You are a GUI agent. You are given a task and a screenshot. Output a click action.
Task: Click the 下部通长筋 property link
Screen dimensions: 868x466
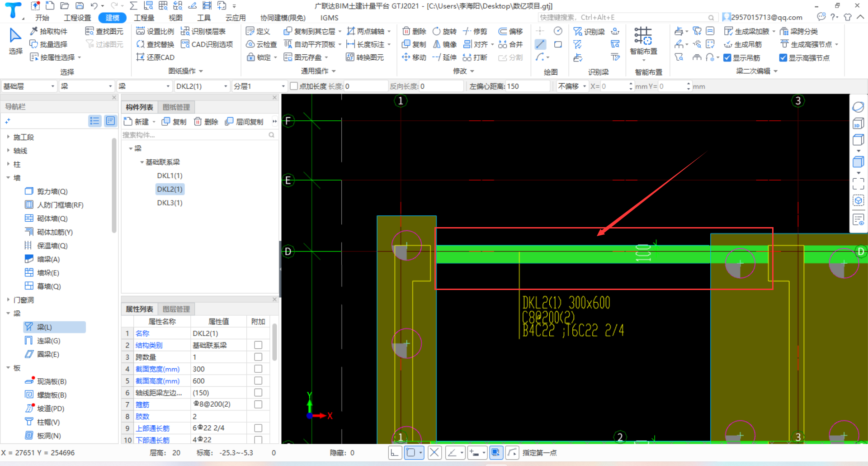tap(152, 440)
